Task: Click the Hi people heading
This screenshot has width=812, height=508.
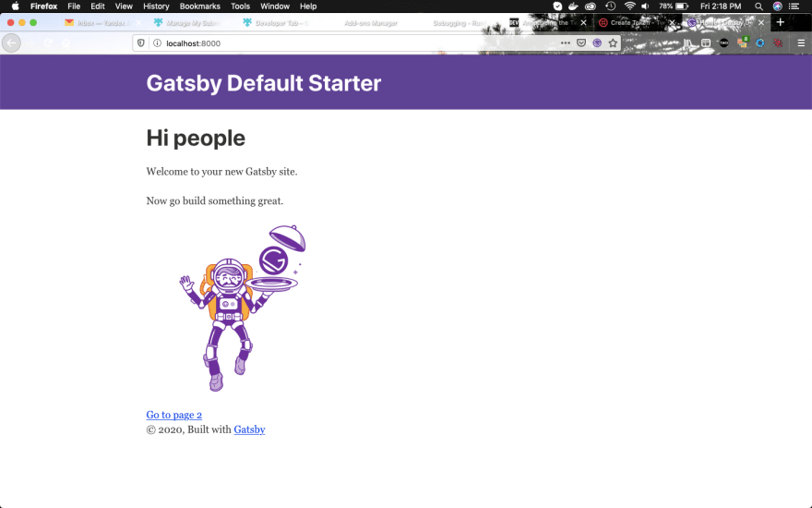Action: (x=196, y=138)
